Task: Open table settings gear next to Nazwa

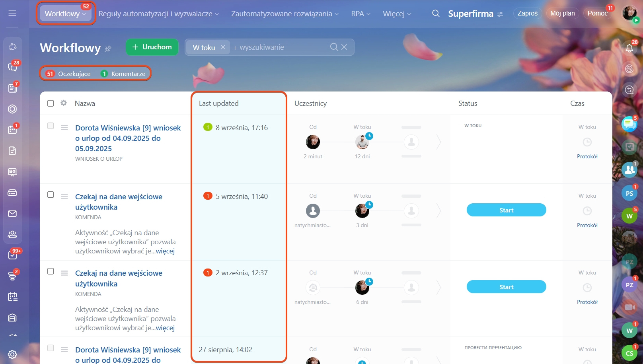Action: pos(64,103)
